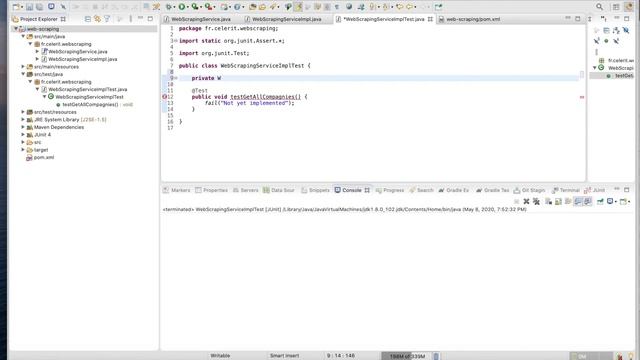The width and height of the screenshot is (640, 360).
Task: Expand JRE System Library node
Action: (x=23, y=120)
